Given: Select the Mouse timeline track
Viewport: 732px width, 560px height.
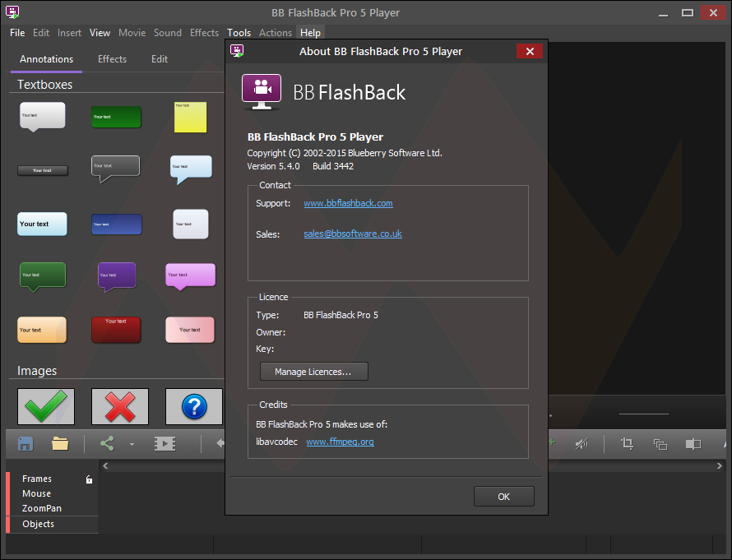Looking at the screenshot, I should [x=36, y=493].
